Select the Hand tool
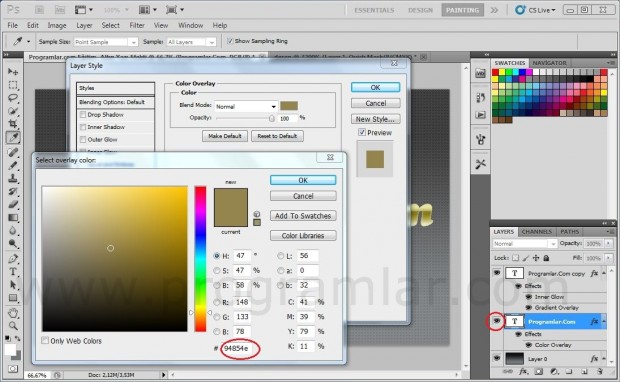620x382 pixels. (13, 313)
